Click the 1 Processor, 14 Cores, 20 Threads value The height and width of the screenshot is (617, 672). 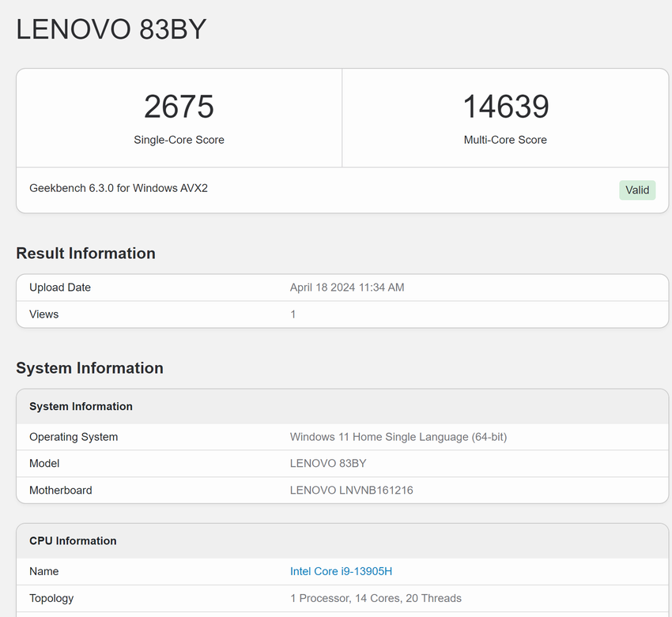click(x=376, y=598)
